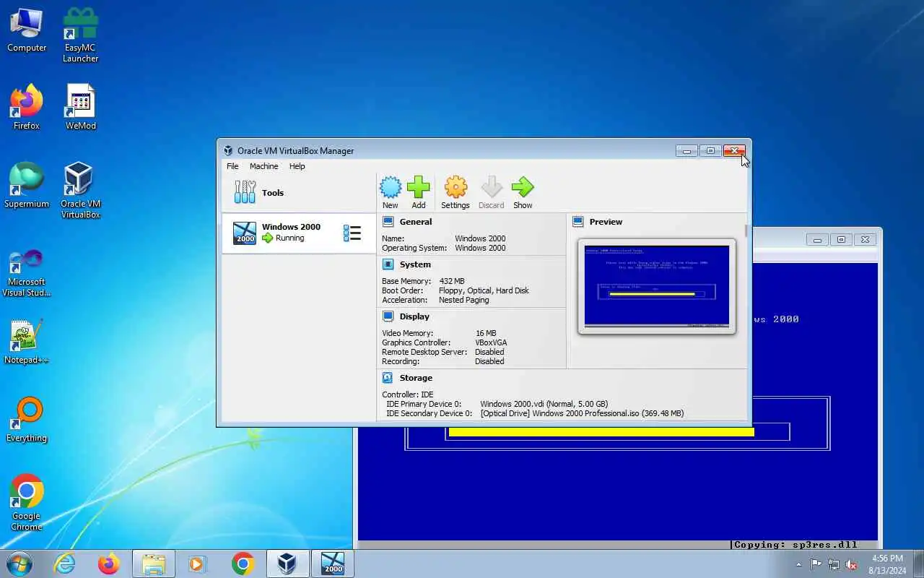Select the Google Chrome desktop shortcut

27,502
